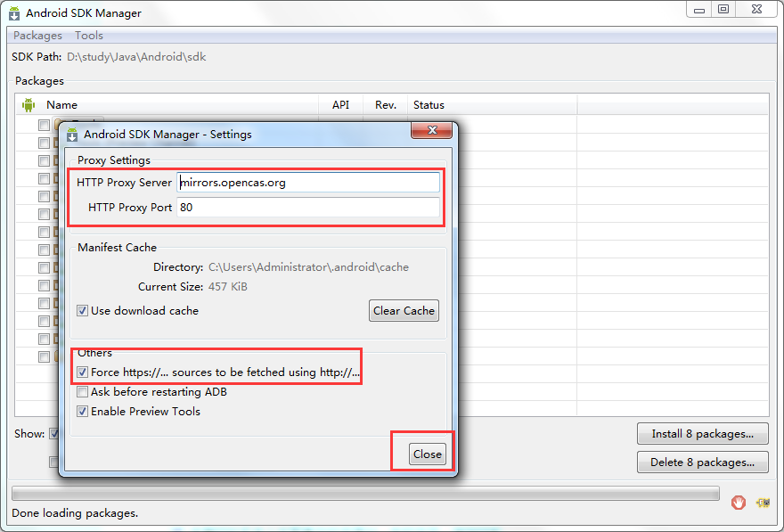The width and height of the screenshot is (784, 532).
Task: Click Install 8 packages button
Action: tap(703, 434)
